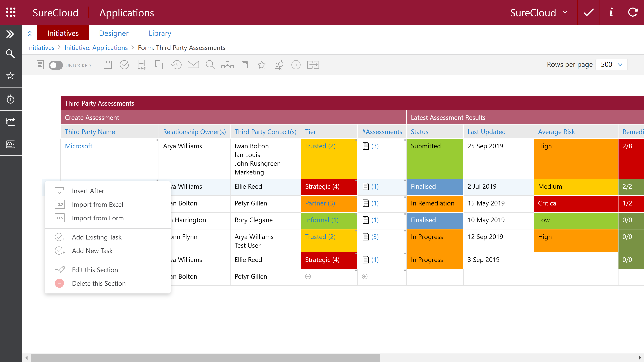Click the copy form toolbar icon
The width and height of the screenshot is (644, 362).
tap(159, 65)
